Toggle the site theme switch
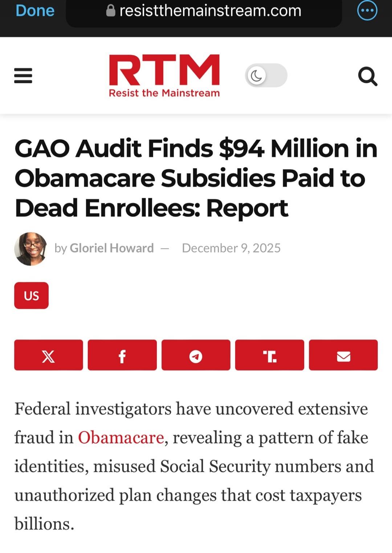Image resolution: width=392 pixels, height=553 pixels. tap(267, 75)
